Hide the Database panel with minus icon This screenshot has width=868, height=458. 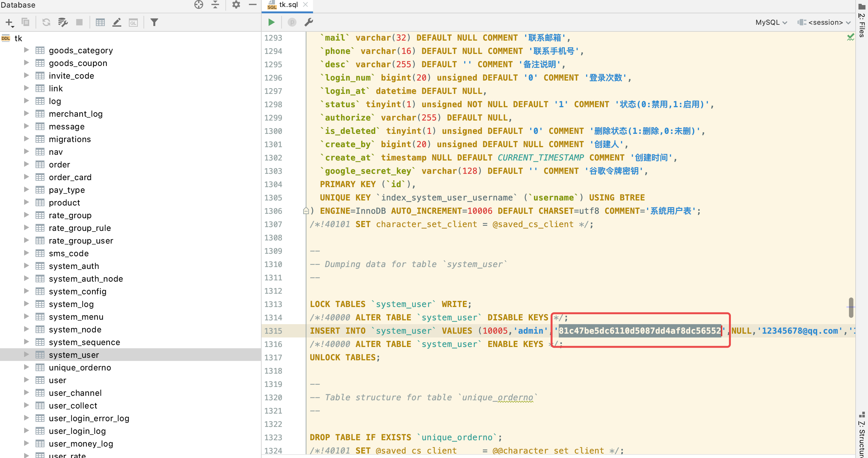coord(253,5)
